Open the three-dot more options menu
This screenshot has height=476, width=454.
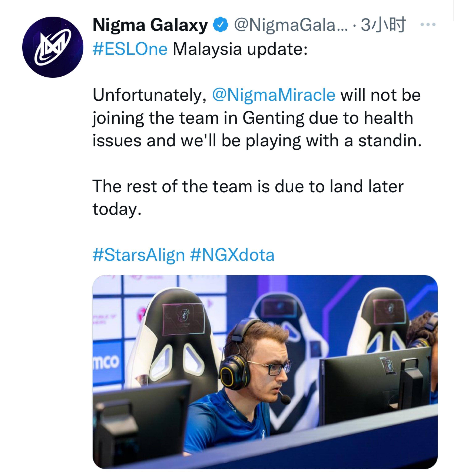(x=428, y=24)
